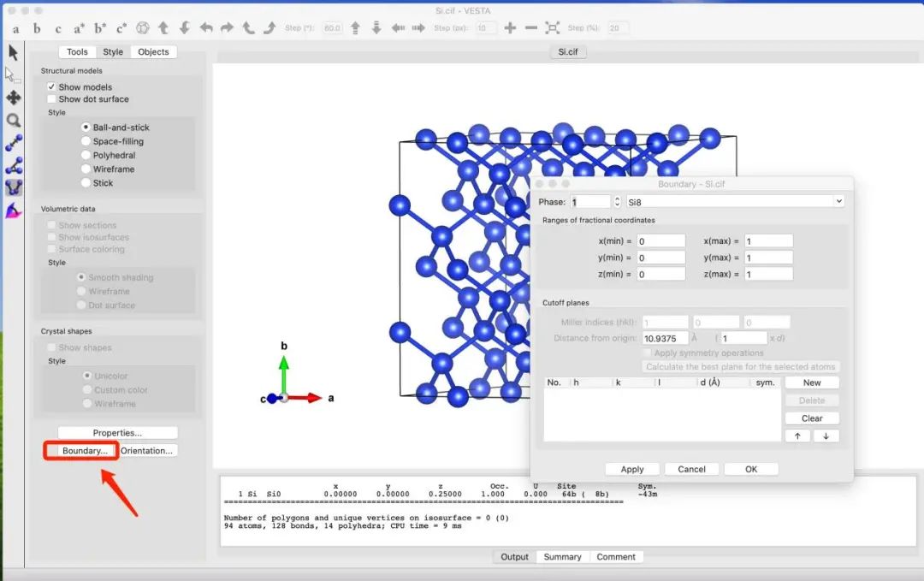Rotate the model upward with the curved up arrow

click(x=163, y=27)
